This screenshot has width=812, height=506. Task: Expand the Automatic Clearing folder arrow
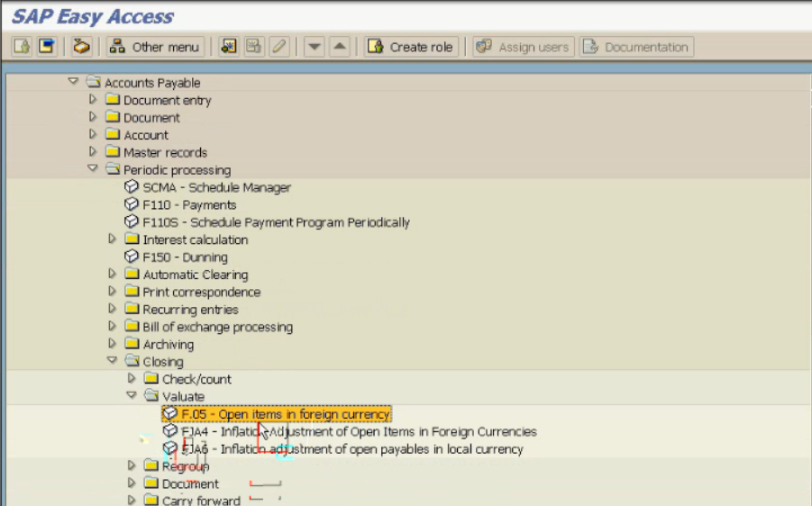[x=112, y=273]
